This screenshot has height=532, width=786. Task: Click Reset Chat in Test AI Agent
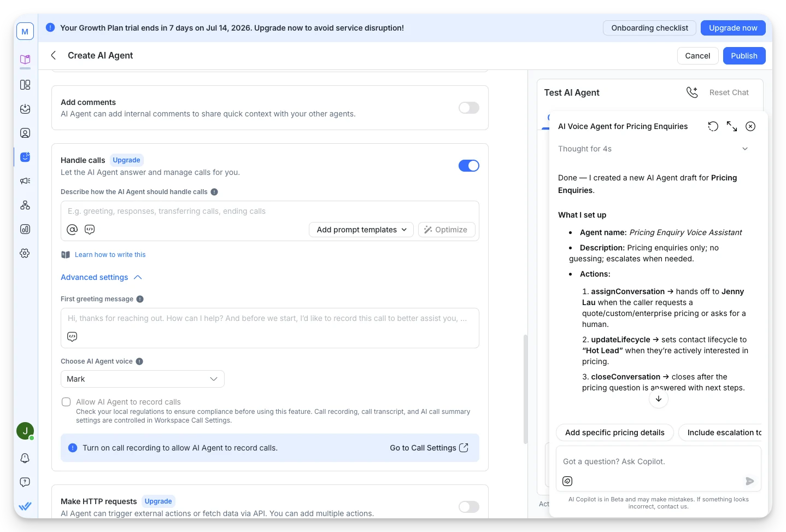pyautogui.click(x=729, y=92)
